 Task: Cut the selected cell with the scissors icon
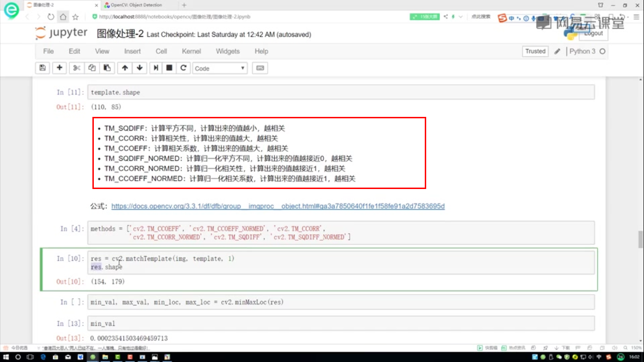pos(77,68)
